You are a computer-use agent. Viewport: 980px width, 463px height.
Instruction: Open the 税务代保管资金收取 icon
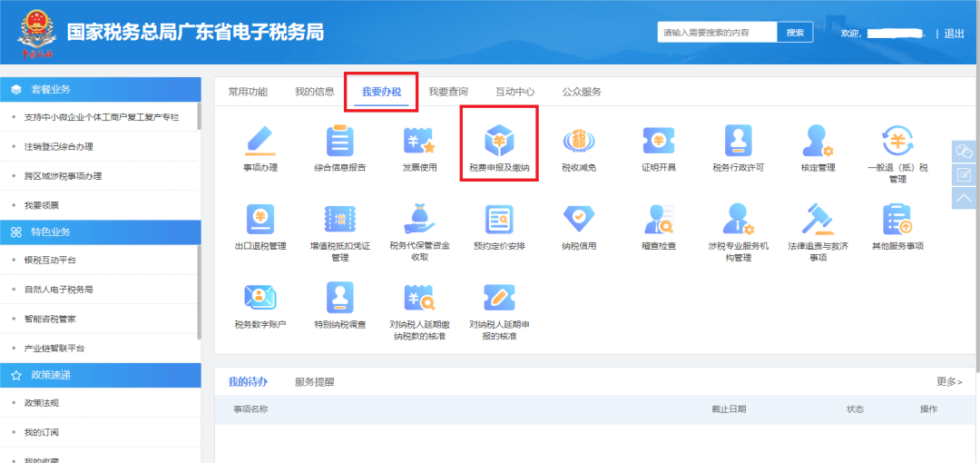[419, 219]
